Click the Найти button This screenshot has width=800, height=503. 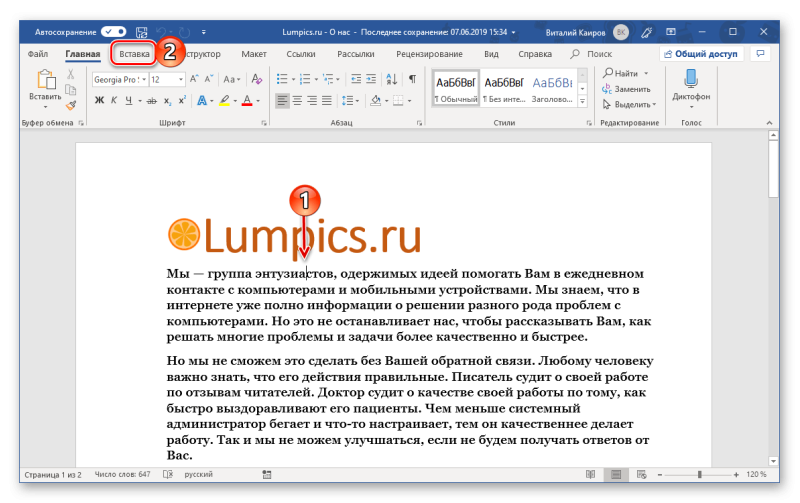[621, 73]
